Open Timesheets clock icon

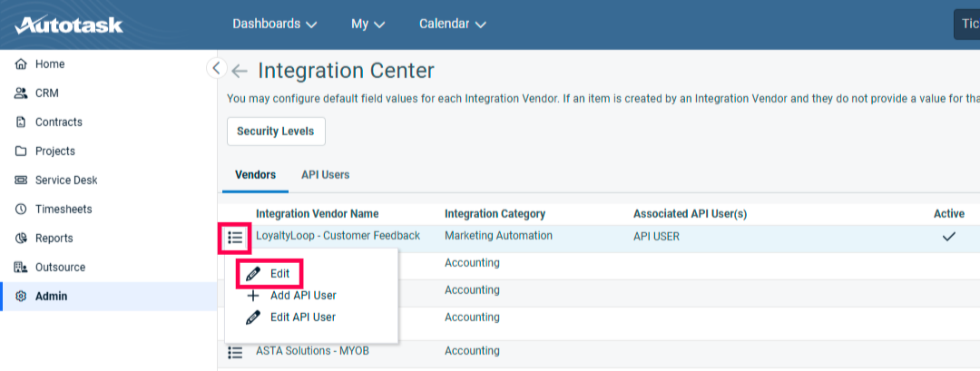pyautogui.click(x=21, y=210)
